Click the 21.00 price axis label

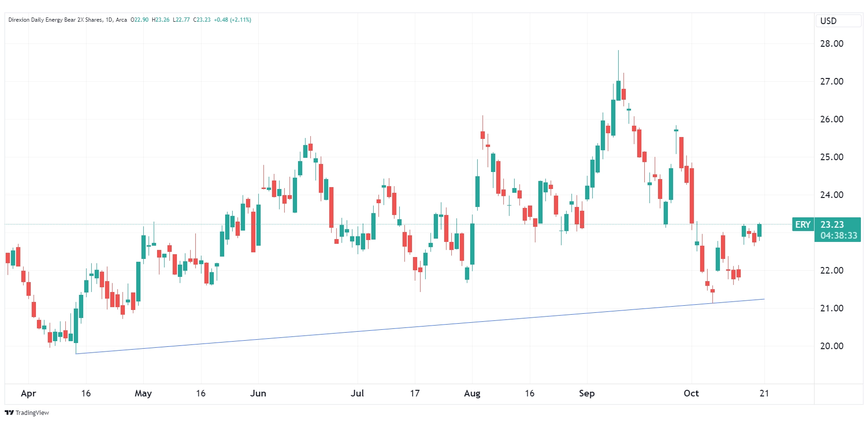[832, 308]
